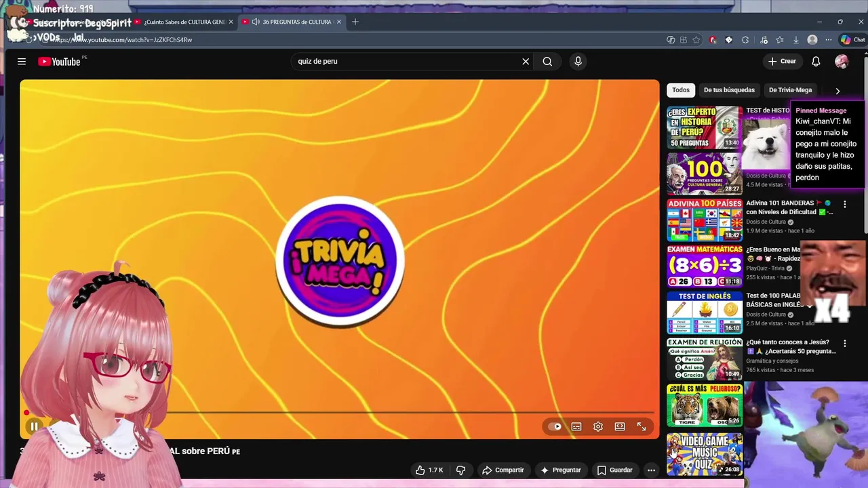Toggle the autoplay switch in the player
Viewport: 868px width, 488px height.
555,426
